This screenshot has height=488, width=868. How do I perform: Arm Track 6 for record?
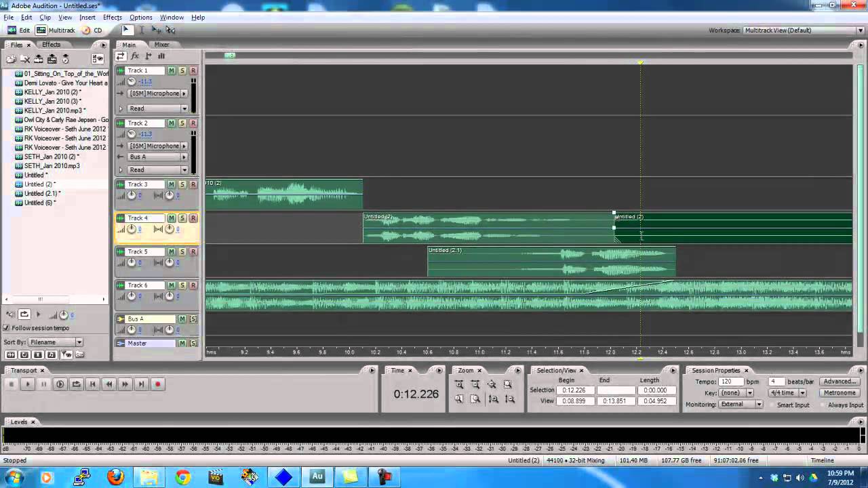pos(193,285)
